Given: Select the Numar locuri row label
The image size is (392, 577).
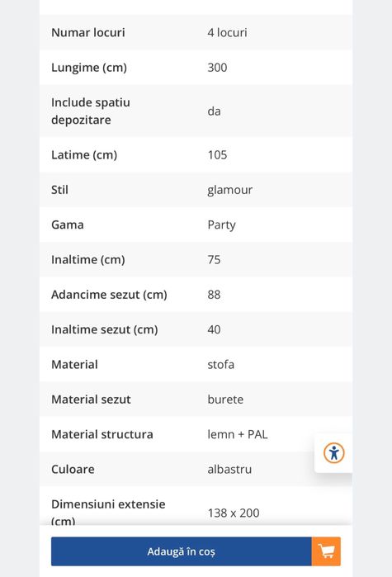Looking at the screenshot, I should (x=88, y=32).
